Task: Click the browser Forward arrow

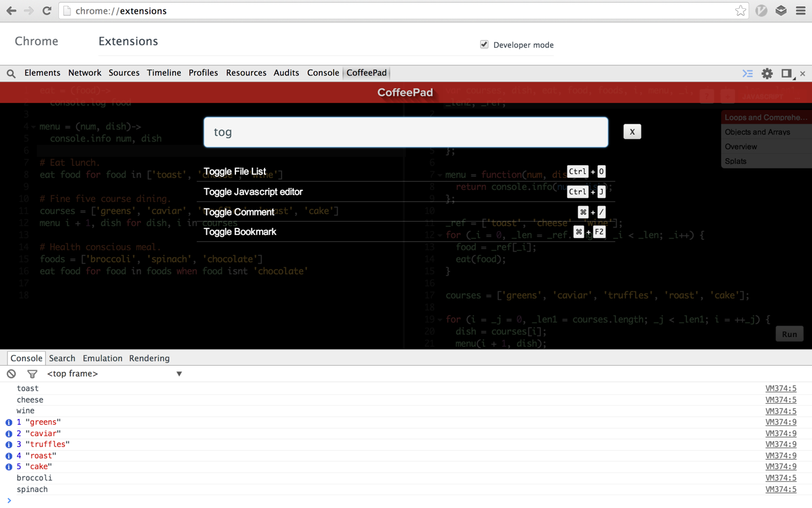Action: click(x=29, y=11)
